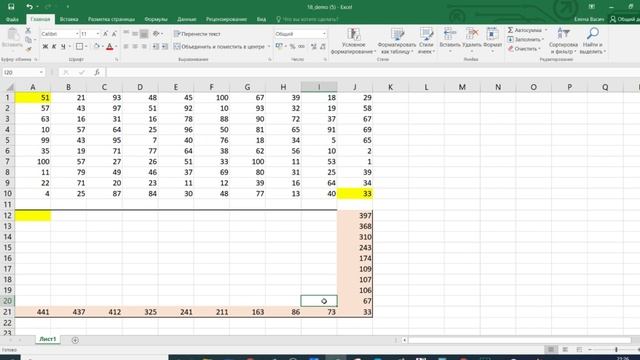
Task: Click Сортировка и фильтр icon
Action: 563,33
